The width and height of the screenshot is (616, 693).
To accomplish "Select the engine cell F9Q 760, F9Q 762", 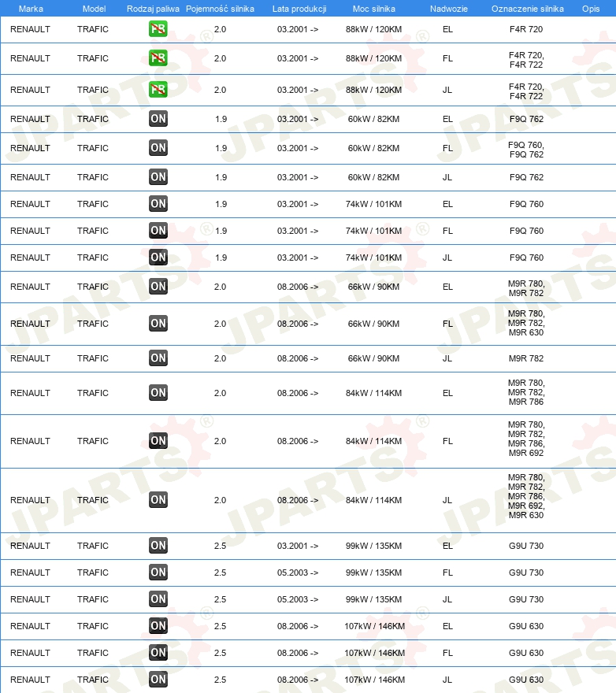I will 526,150.
